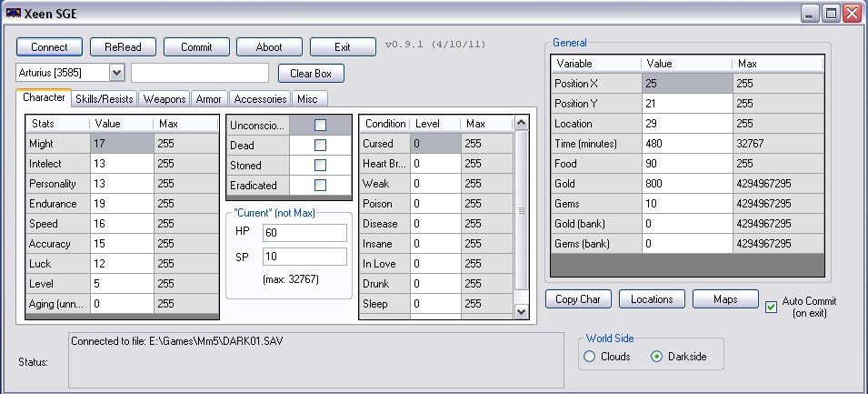
Task: Switch to the Accessories tab
Action: point(260,99)
